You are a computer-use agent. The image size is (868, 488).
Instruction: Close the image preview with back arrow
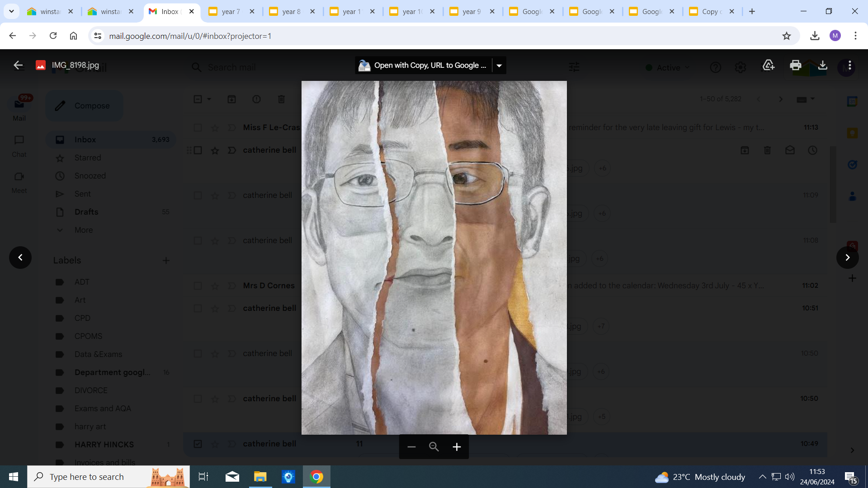coord(18,66)
